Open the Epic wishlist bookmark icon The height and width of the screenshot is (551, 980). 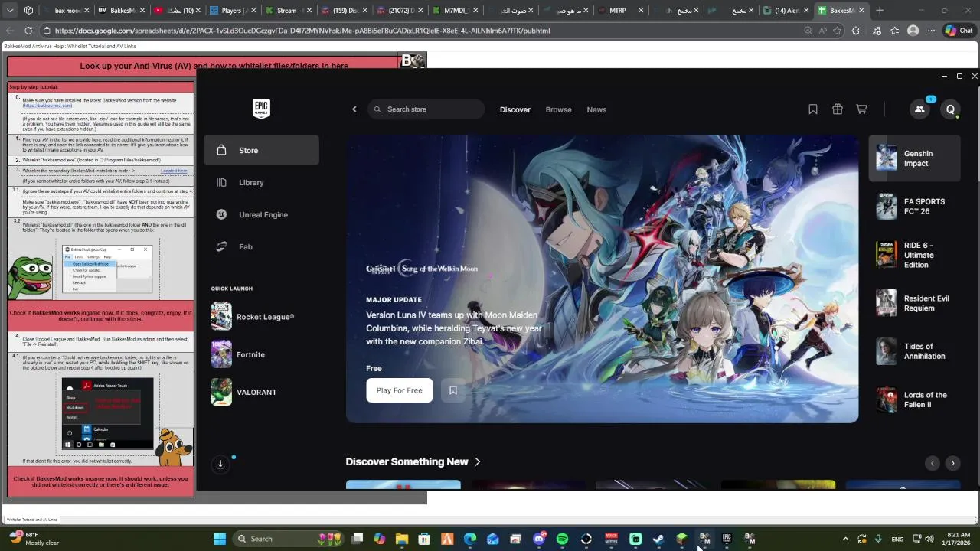click(x=813, y=109)
